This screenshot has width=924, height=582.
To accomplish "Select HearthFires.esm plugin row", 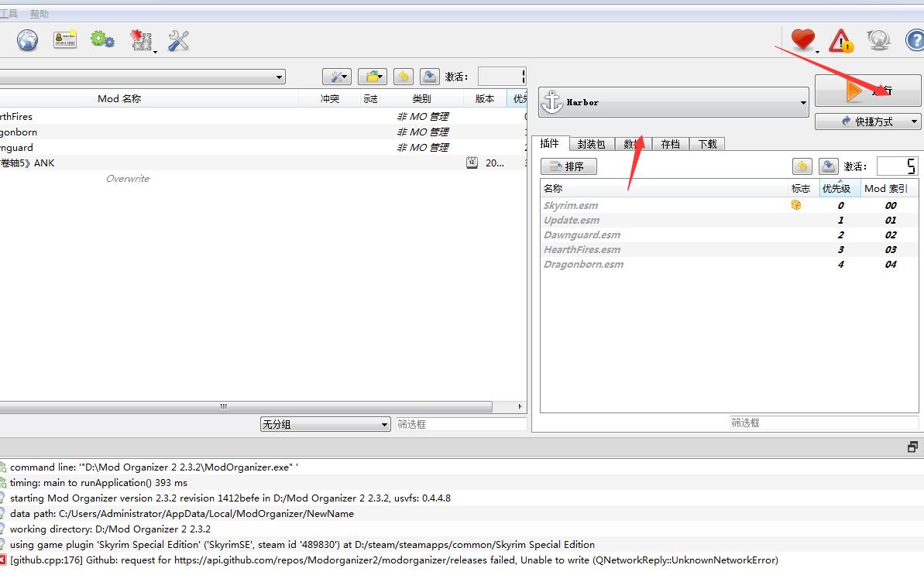I will [729, 249].
